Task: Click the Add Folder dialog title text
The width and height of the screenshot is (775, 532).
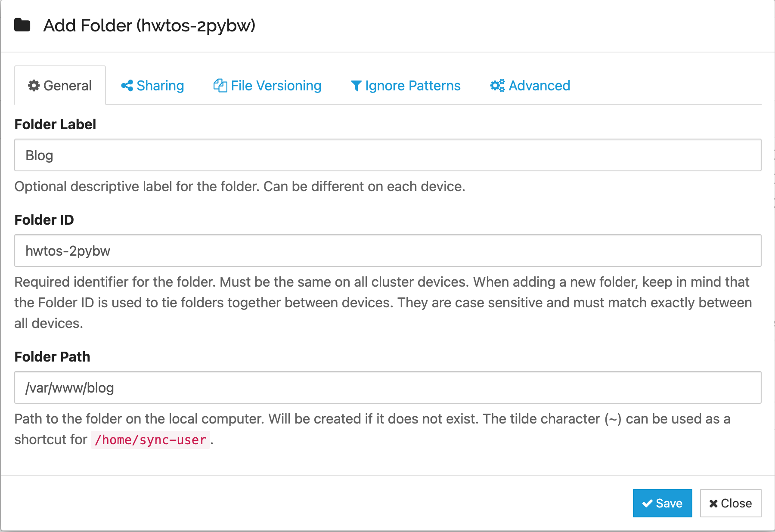Action: click(x=149, y=25)
